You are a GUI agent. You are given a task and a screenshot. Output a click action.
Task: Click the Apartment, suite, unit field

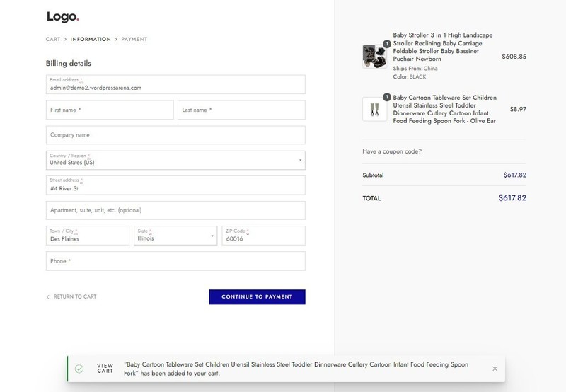175,210
